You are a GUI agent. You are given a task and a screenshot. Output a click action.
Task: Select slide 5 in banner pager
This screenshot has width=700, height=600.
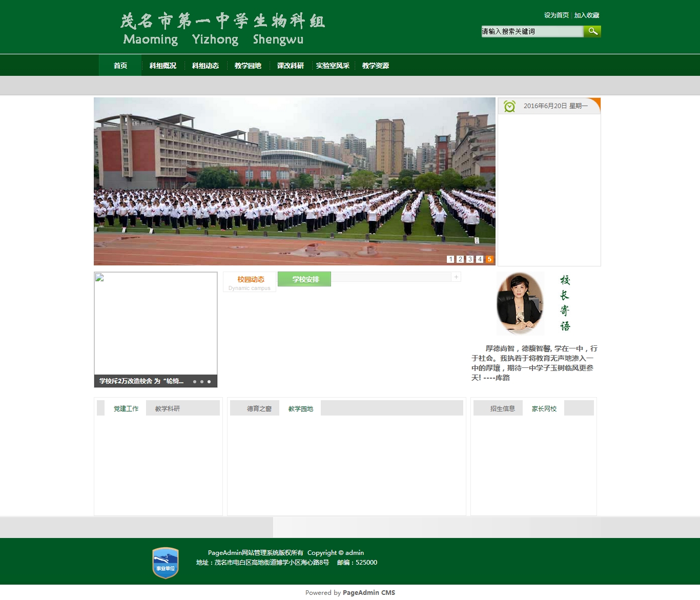coord(489,259)
